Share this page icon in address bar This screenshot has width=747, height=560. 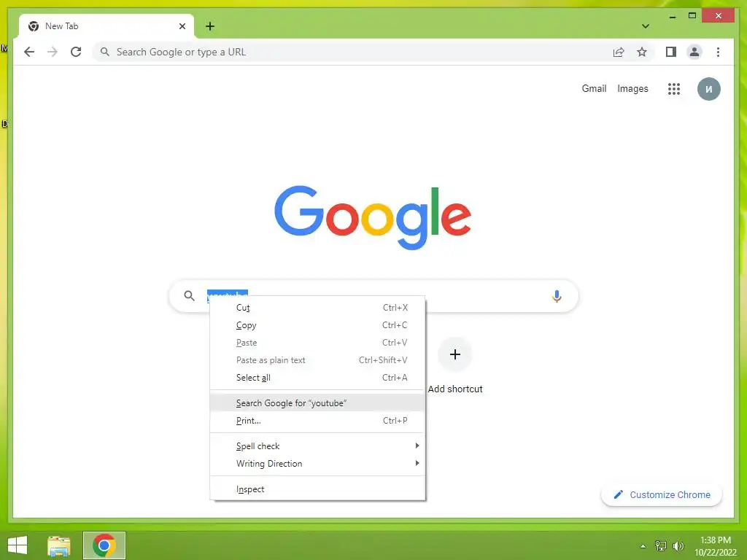619,52
